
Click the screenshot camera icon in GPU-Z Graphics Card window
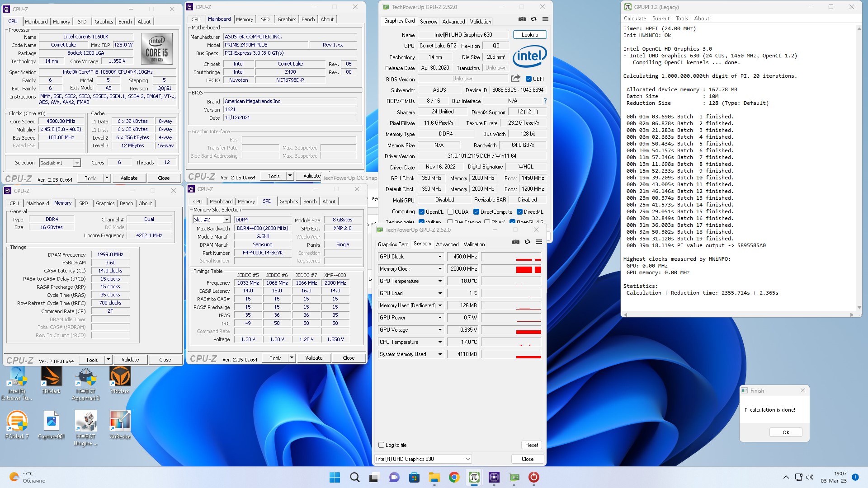522,19
